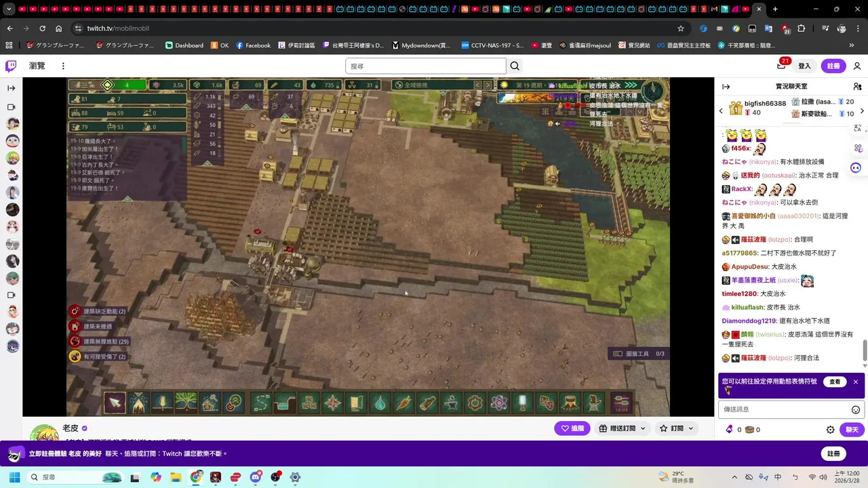Open the 建築無狸進駐 (29) game alert

click(x=99, y=342)
